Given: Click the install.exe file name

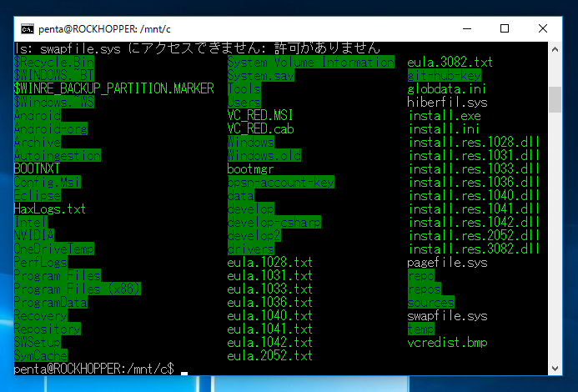Looking at the screenshot, I should (445, 115).
